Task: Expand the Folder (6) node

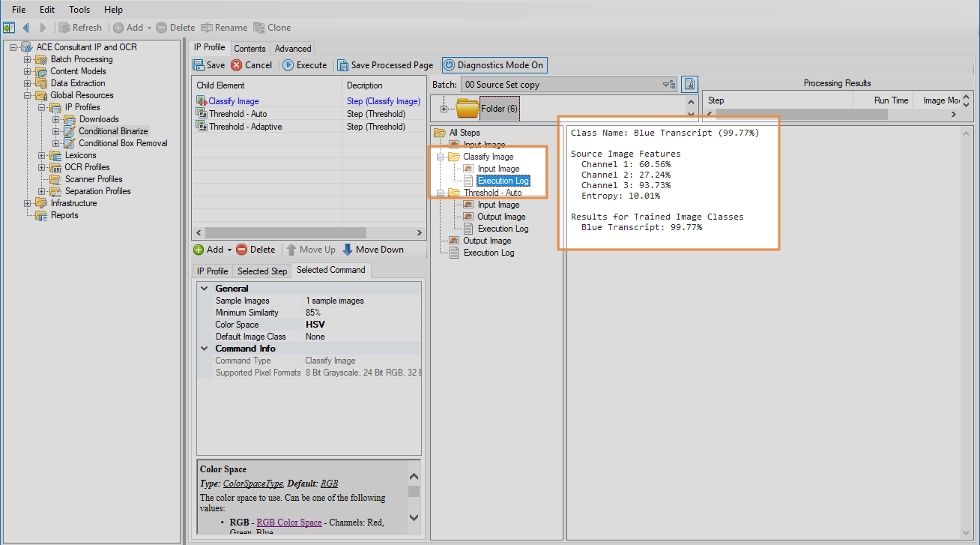Action: click(444, 109)
